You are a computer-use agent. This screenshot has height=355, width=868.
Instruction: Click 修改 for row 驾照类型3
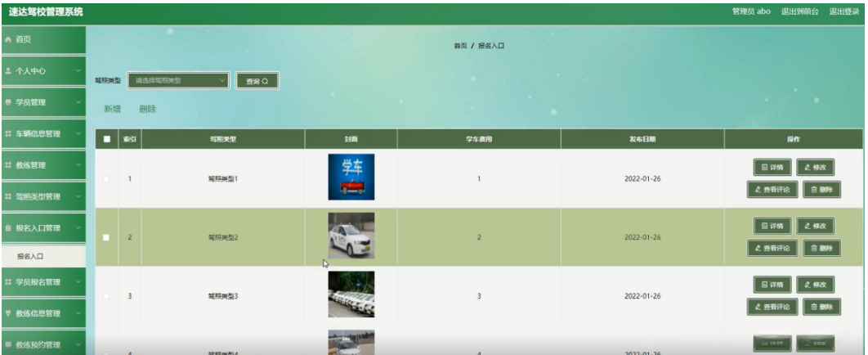coord(815,285)
